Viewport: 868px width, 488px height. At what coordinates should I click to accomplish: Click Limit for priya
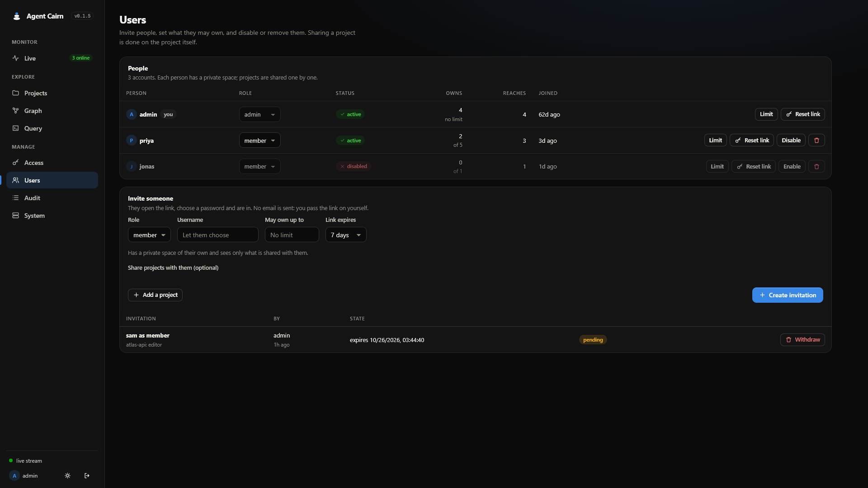click(715, 141)
